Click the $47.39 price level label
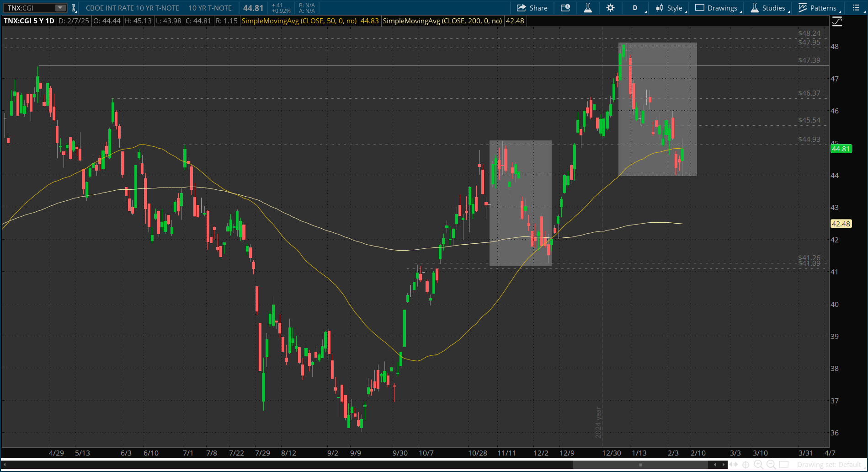This screenshot has width=868, height=472. click(809, 60)
